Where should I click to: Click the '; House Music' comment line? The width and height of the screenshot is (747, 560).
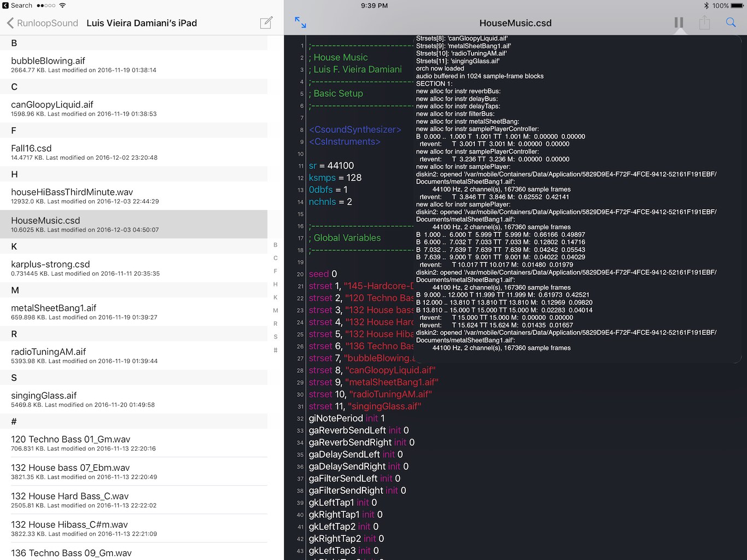pyautogui.click(x=338, y=57)
